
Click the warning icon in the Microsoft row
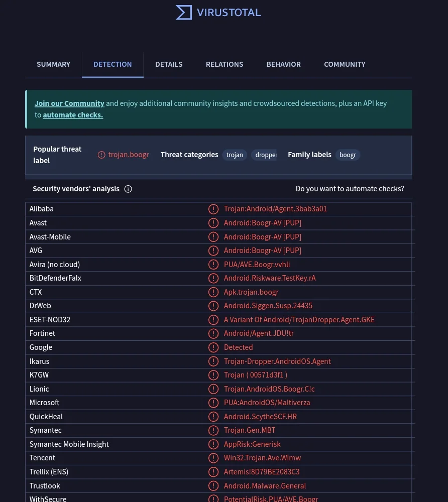pos(213,403)
